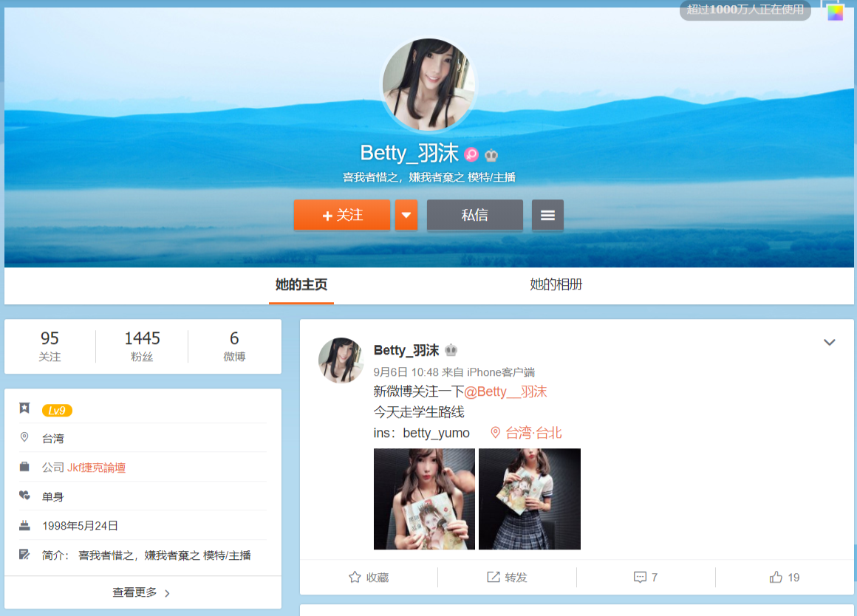Switch to the 她的主页 tab
Viewport: 857px width, 616px height.
[x=301, y=285]
